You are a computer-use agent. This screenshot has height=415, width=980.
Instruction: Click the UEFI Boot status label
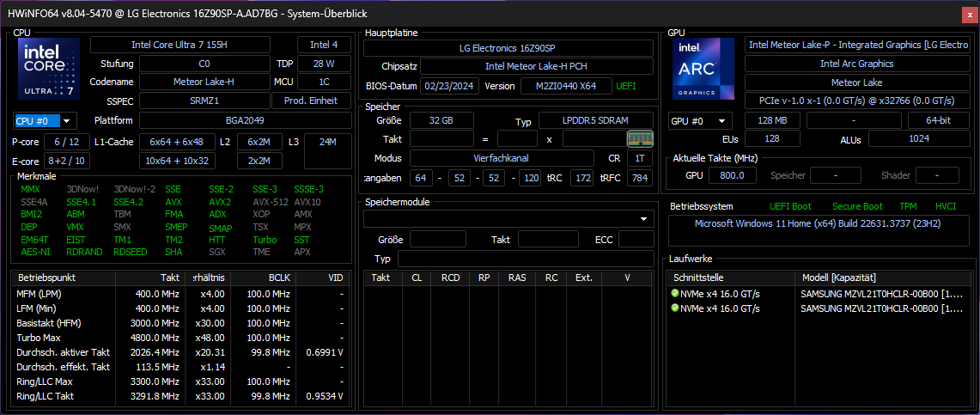pyautogui.click(x=790, y=206)
